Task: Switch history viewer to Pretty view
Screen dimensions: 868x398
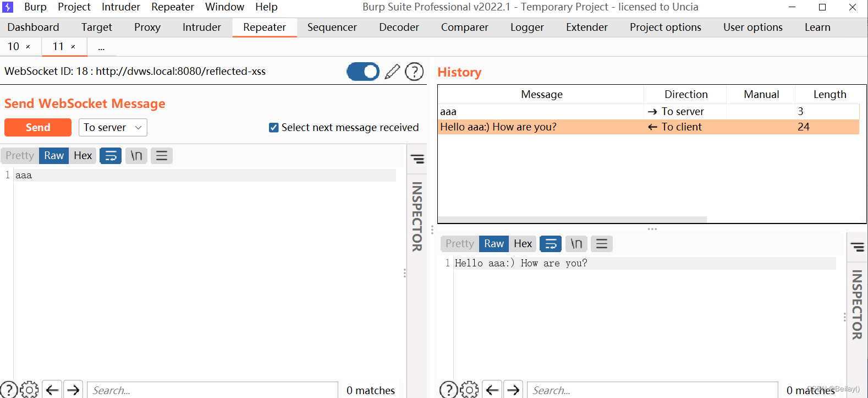Action: click(460, 244)
